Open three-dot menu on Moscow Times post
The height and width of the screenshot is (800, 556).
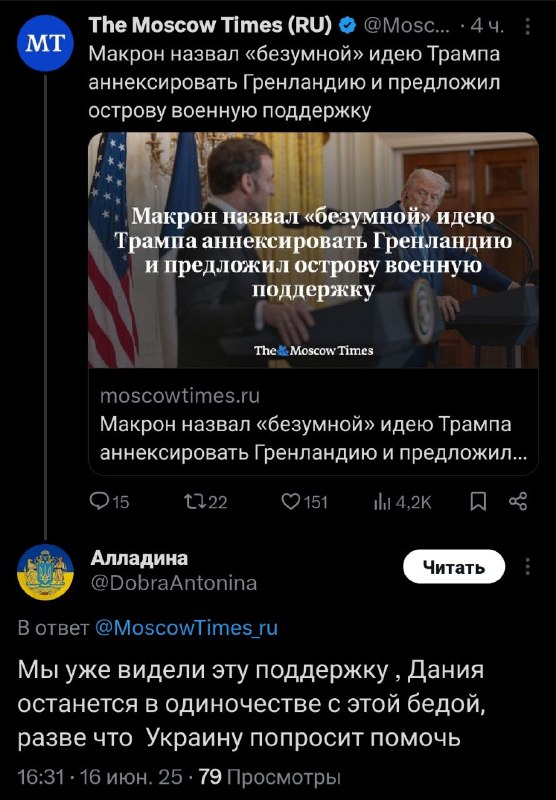527,26
